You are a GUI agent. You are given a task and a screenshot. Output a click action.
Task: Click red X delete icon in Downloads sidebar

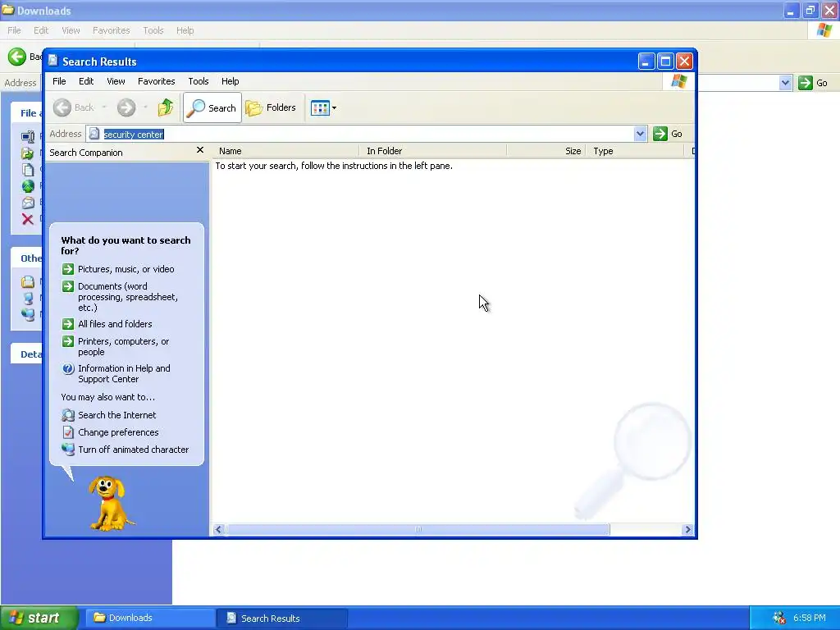(x=27, y=219)
